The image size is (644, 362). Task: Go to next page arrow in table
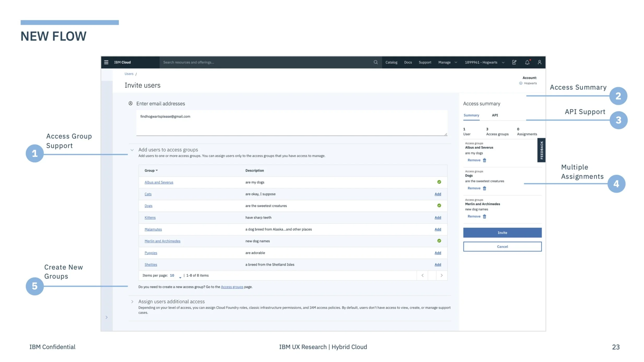pyautogui.click(x=441, y=275)
